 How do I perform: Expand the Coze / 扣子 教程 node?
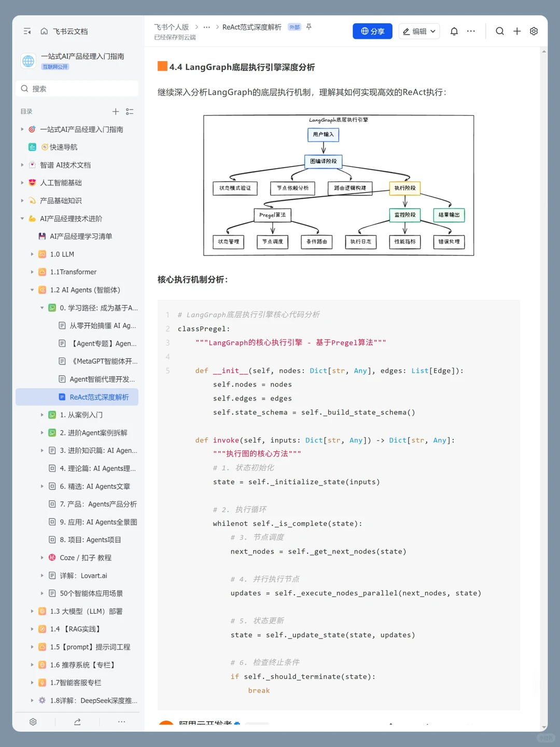(42, 558)
